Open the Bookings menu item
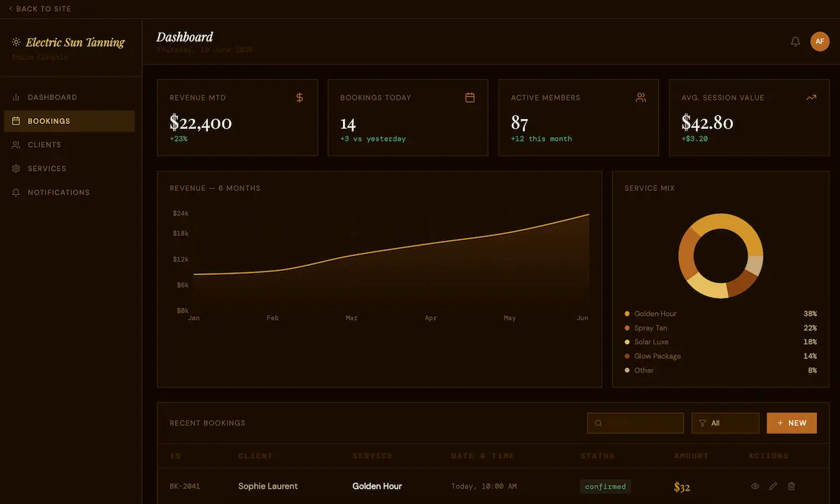The image size is (840, 504). [x=69, y=121]
